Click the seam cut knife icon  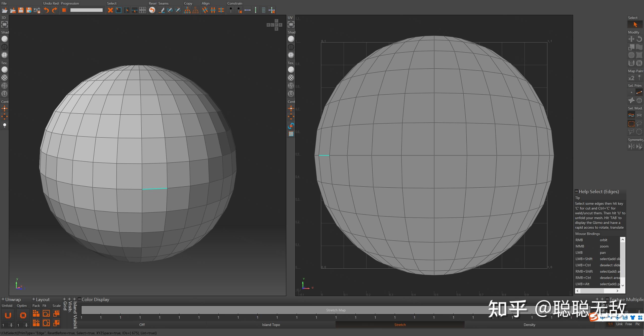click(162, 10)
